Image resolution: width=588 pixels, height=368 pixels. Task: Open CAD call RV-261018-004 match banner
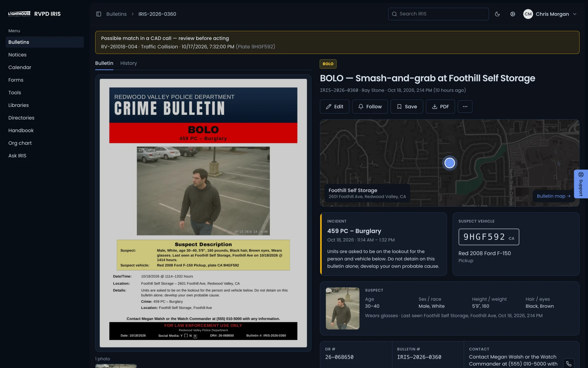point(337,42)
